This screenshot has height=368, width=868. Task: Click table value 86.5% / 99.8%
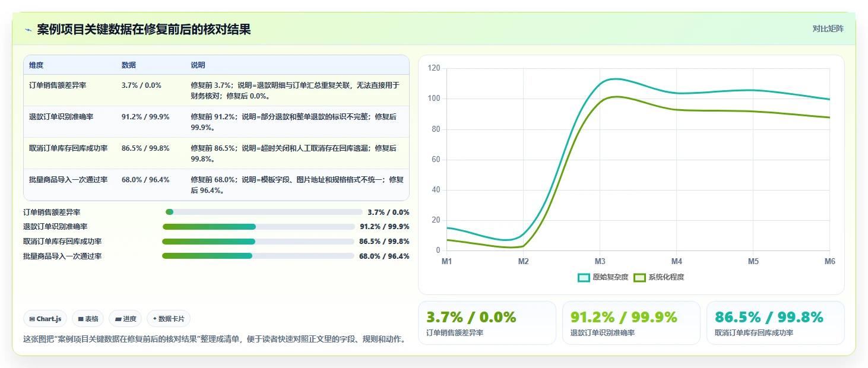(145, 148)
